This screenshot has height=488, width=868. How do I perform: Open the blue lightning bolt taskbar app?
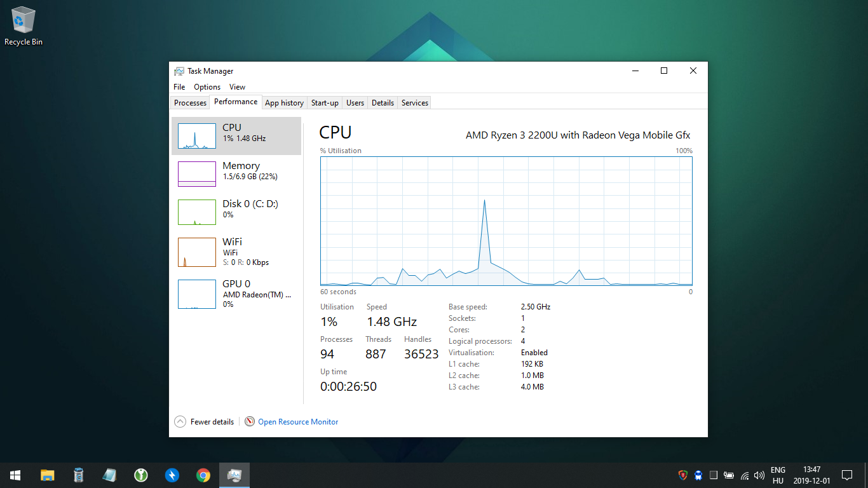click(x=172, y=475)
